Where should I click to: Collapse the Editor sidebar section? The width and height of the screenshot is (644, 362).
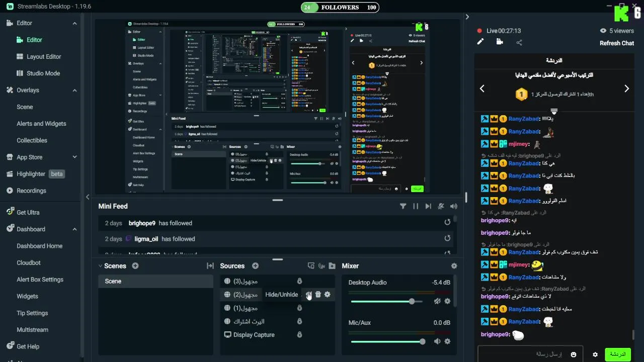[74, 23]
